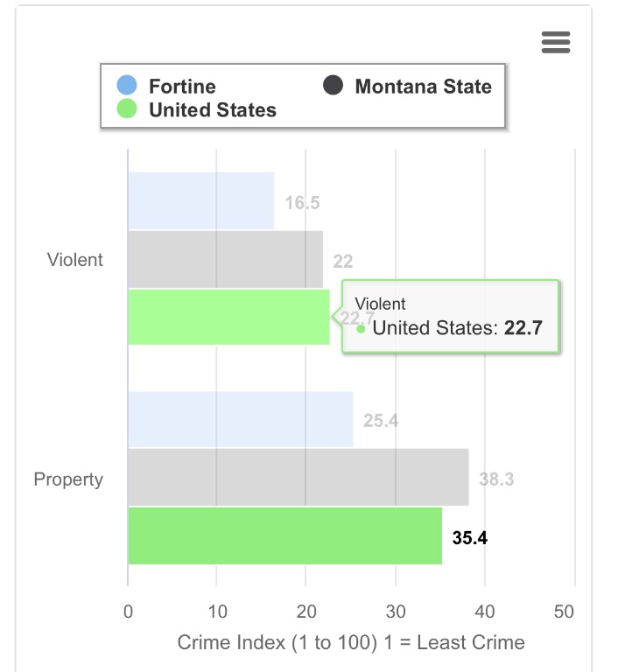Click the Violent category axis label
The width and height of the screenshot is (618, 672).
pyautogui.click(x=75, y=260)
